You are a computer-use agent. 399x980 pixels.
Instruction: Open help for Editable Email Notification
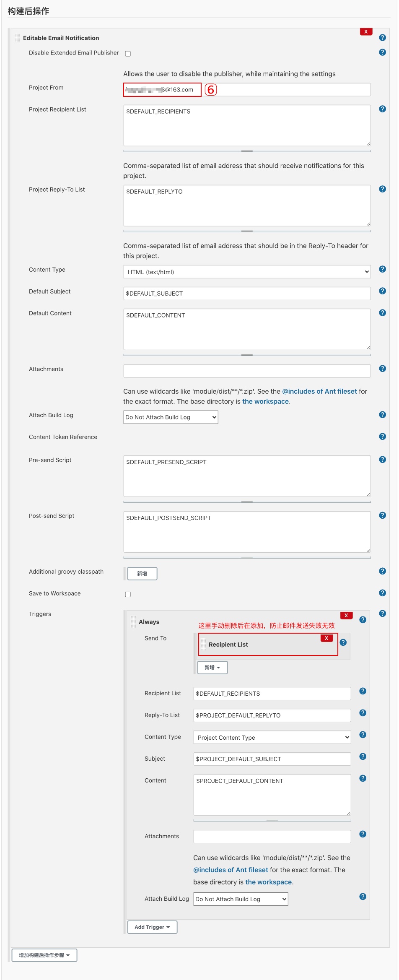click(x=382, y=38)
